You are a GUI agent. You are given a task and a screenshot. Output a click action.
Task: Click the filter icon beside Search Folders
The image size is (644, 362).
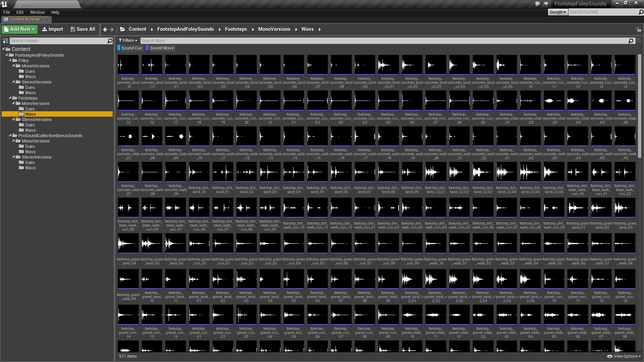(5, 41)
